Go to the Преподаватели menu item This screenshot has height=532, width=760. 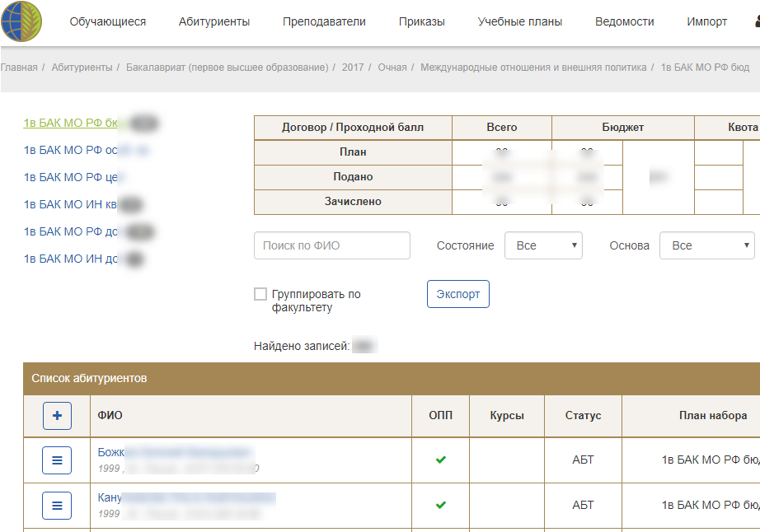(x=324, y=22)
